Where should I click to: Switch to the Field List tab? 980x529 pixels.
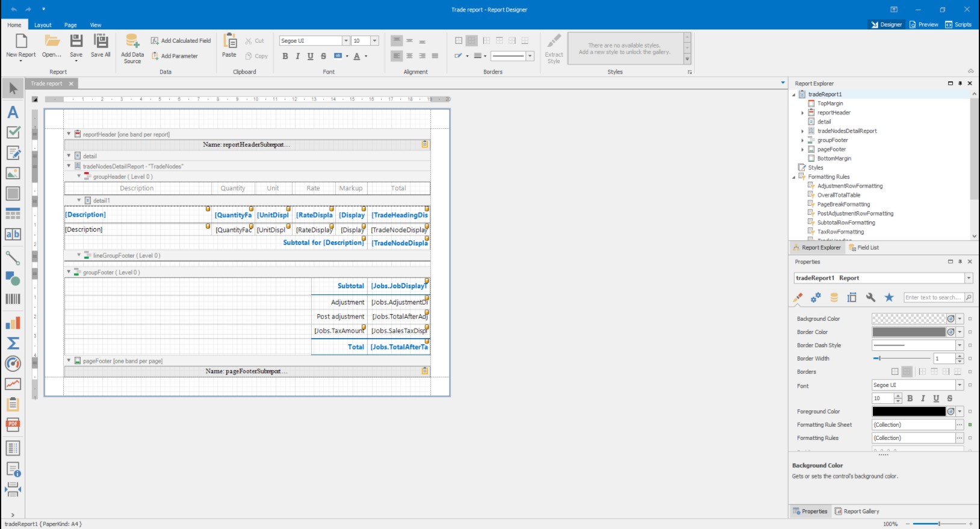pyautogui.click(x=864, y=247)
